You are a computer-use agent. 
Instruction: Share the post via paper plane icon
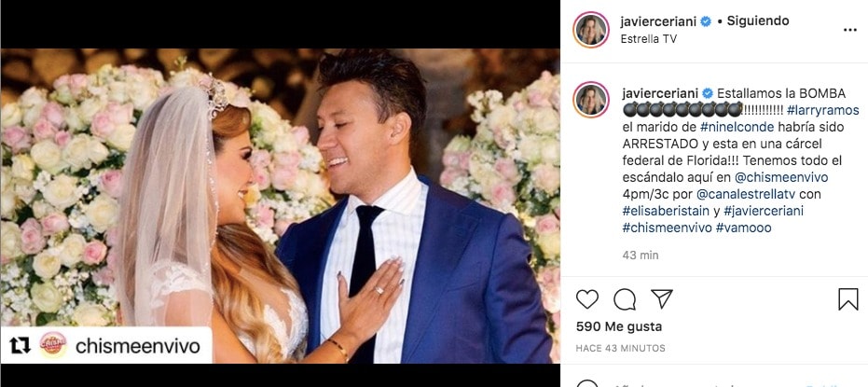click(x=661, y=298)
